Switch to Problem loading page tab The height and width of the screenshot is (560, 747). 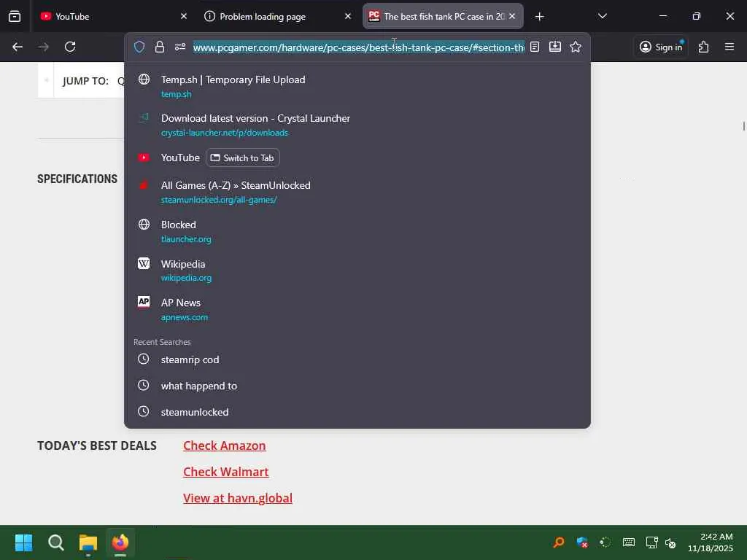(278, 17)
